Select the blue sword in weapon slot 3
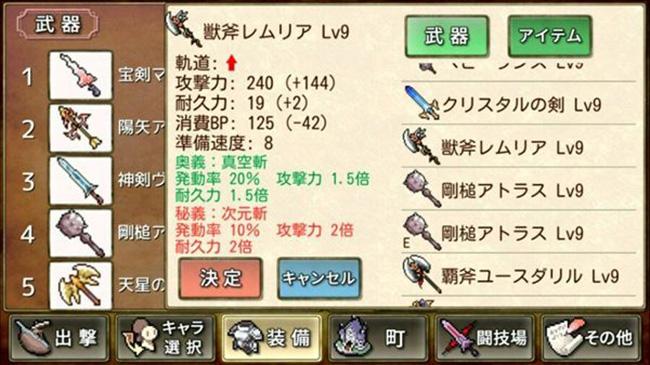650x365 pixels. click(80, 181)
